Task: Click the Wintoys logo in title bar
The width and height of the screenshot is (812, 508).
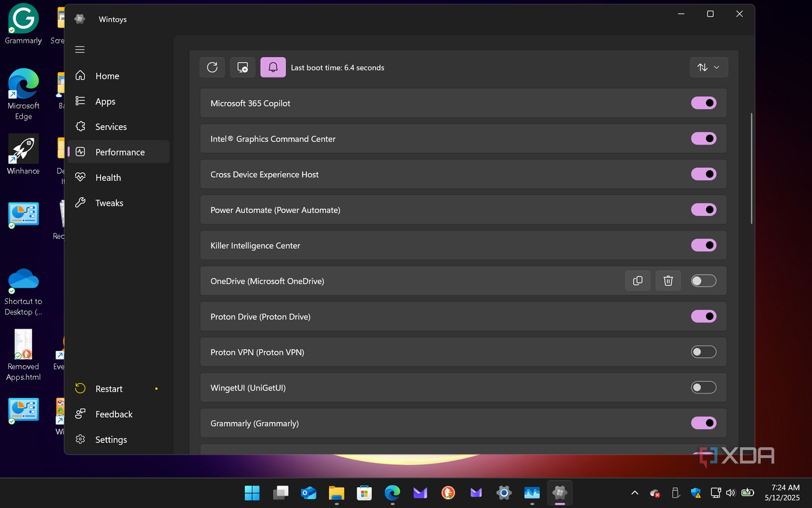Action: point(79,19)
